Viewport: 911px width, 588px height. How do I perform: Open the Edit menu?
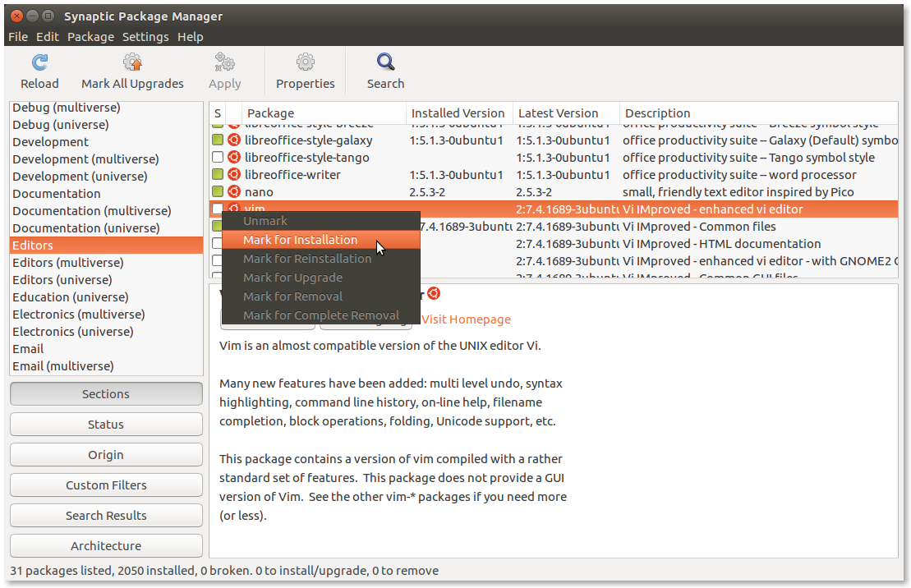click(x=47, y=37)
